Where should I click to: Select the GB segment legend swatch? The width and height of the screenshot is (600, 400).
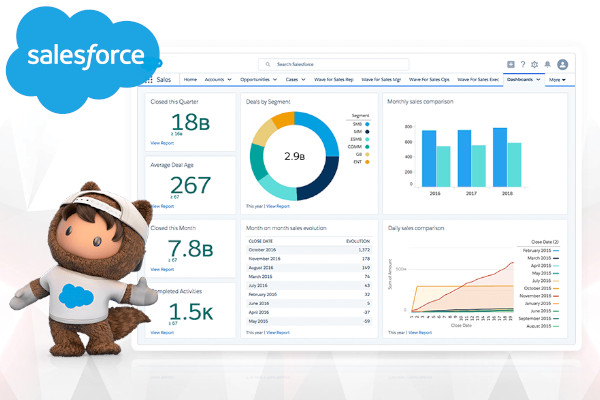click(x=367, y=154)
